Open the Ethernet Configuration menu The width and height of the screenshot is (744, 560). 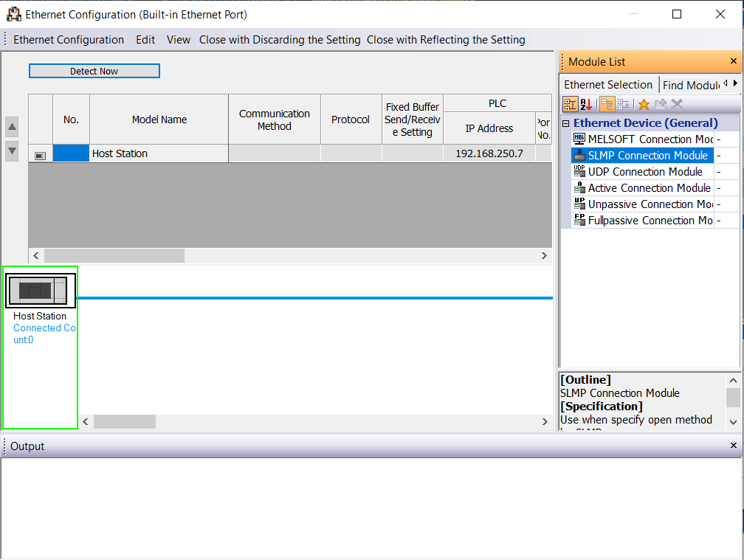pyautogui.click(x=69, y=40)
